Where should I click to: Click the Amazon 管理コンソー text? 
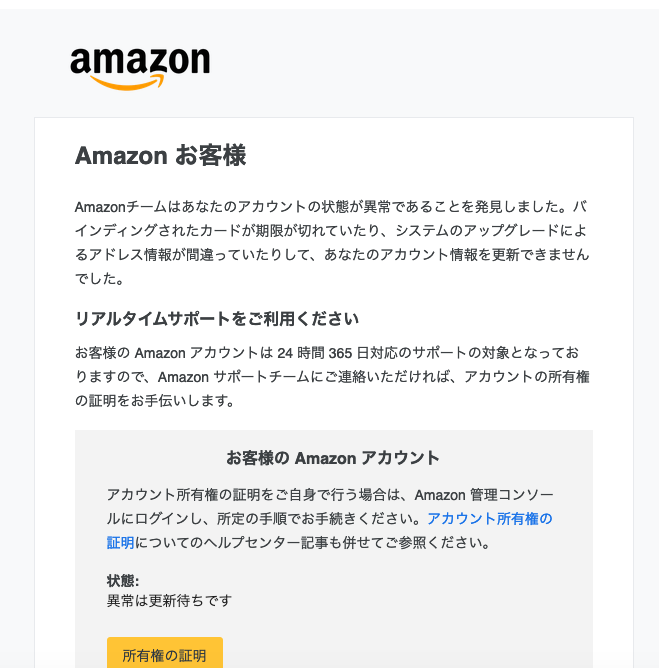(x=484, y=495)
